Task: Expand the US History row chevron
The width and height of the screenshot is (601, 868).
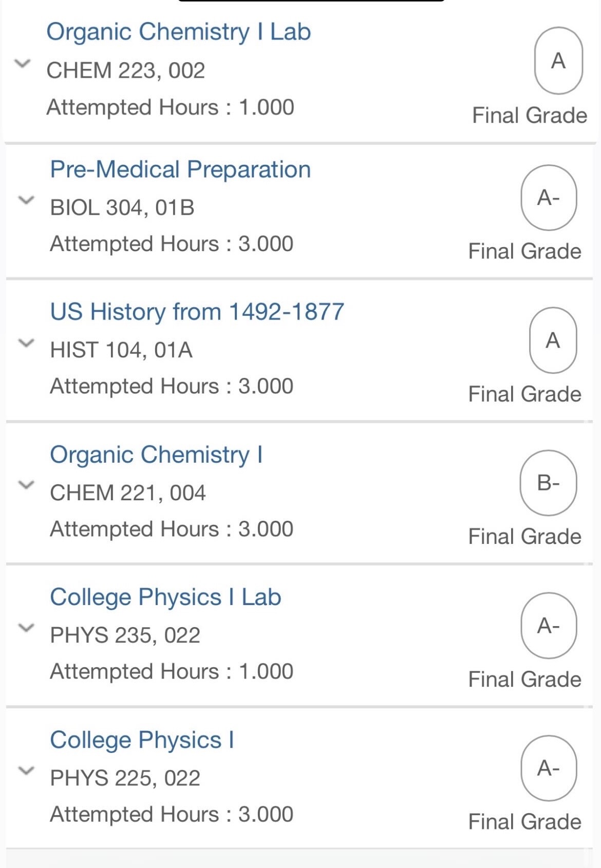Action: (x=26, y=343)
